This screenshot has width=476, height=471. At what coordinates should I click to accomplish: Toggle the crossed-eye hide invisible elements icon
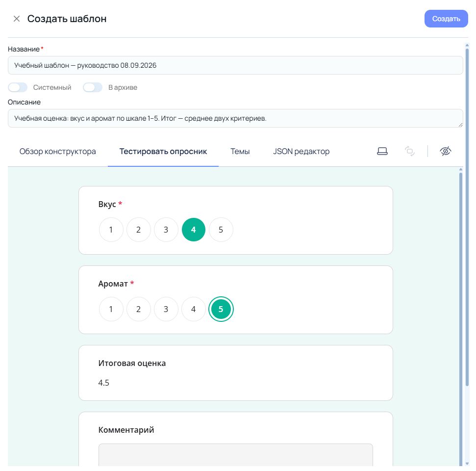point(445,151)
